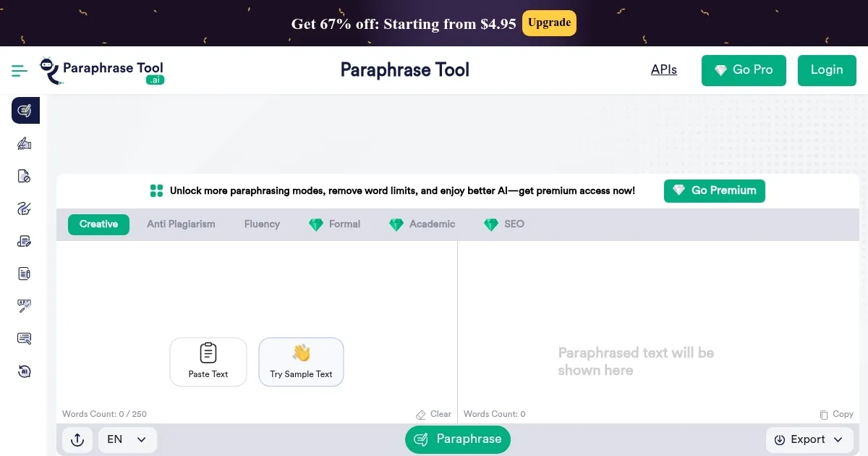Viewport: 868px width, 456px height.
Task: Click Try Sample Text card
Action: point(301,362)
